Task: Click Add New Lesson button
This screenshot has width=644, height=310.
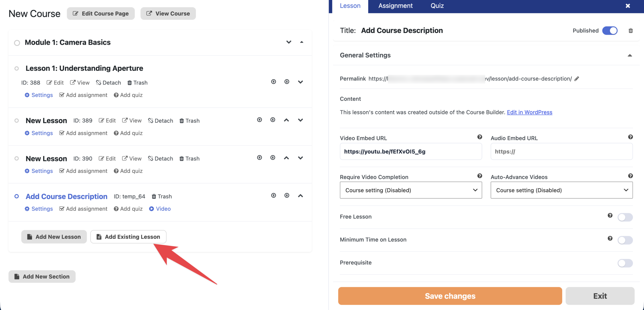Action: point(54,237)
